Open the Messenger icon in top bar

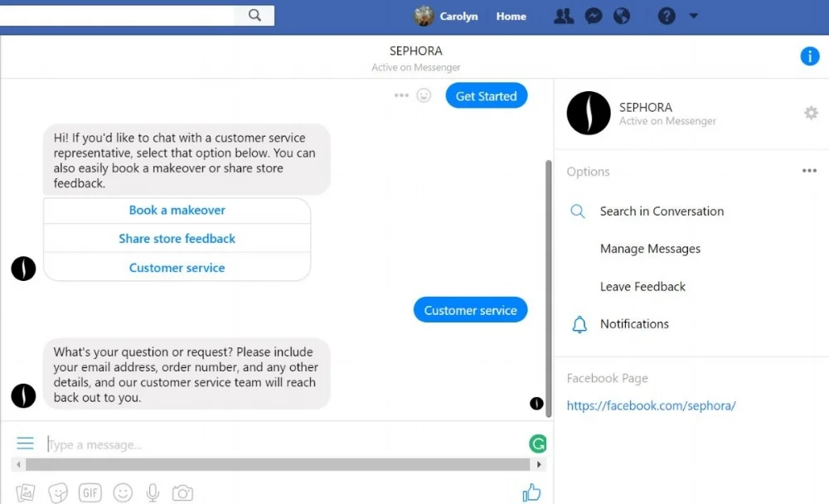pos(594,17)
